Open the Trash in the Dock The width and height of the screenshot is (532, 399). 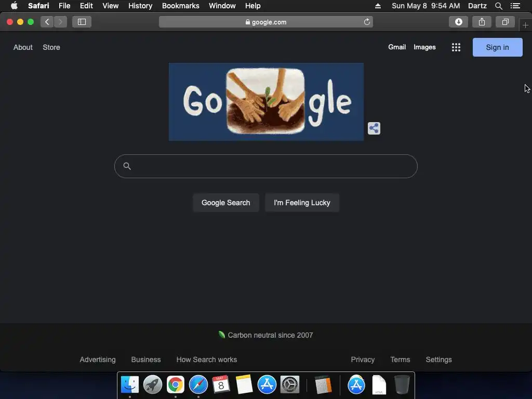pos(402,384)
